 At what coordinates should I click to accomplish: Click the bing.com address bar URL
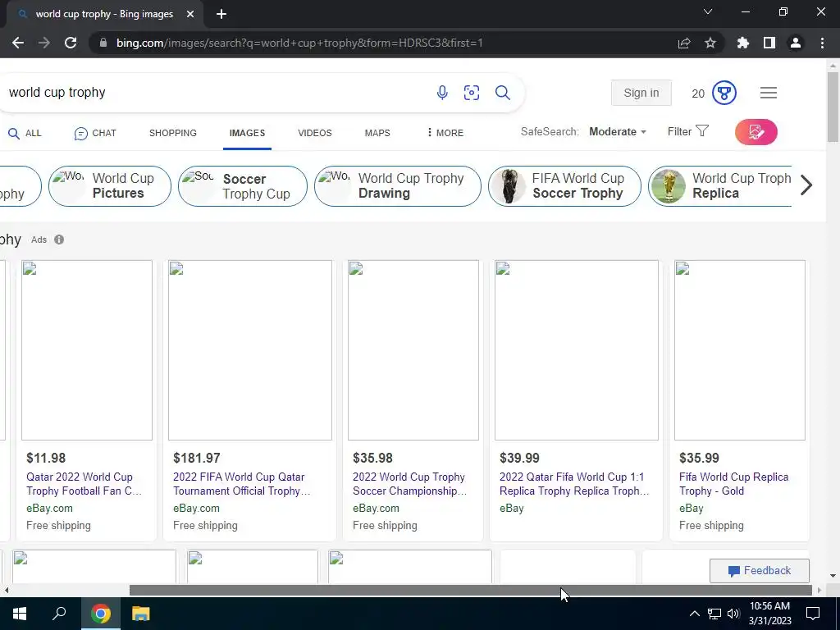coord(299,43)
